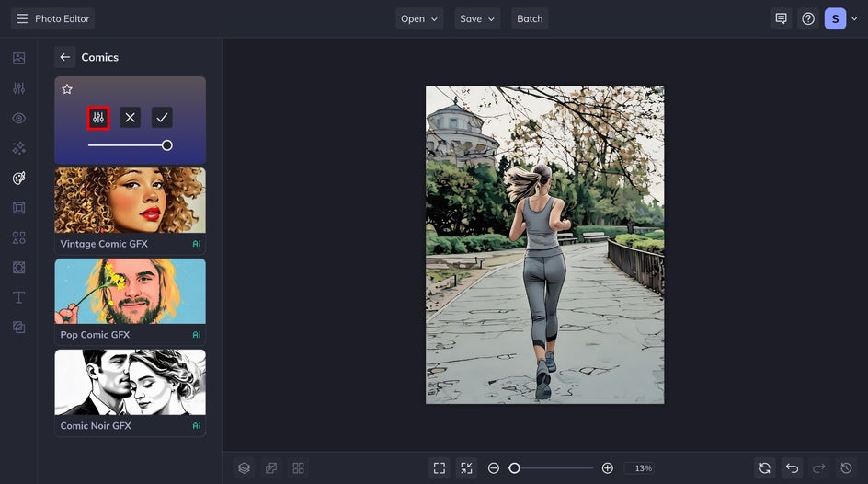Click the Photo Editor title label
The width and height of the screenshot is (868, 484).
(62, 18)
